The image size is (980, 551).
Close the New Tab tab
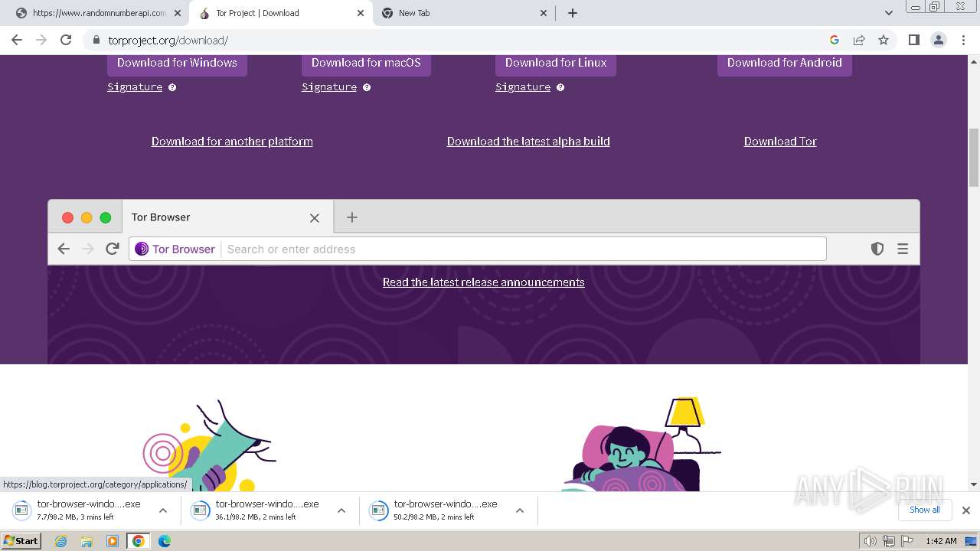point(544,13)
